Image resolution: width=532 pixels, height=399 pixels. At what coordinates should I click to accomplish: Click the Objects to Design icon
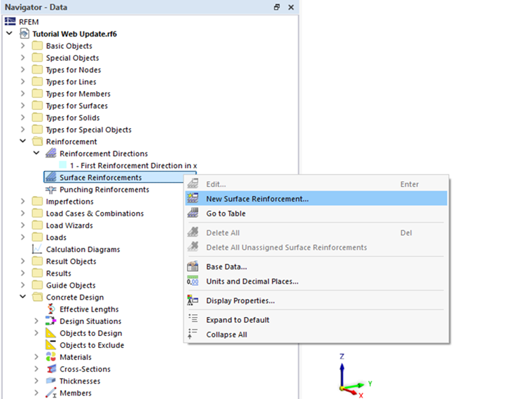click(x=51, y=332)
